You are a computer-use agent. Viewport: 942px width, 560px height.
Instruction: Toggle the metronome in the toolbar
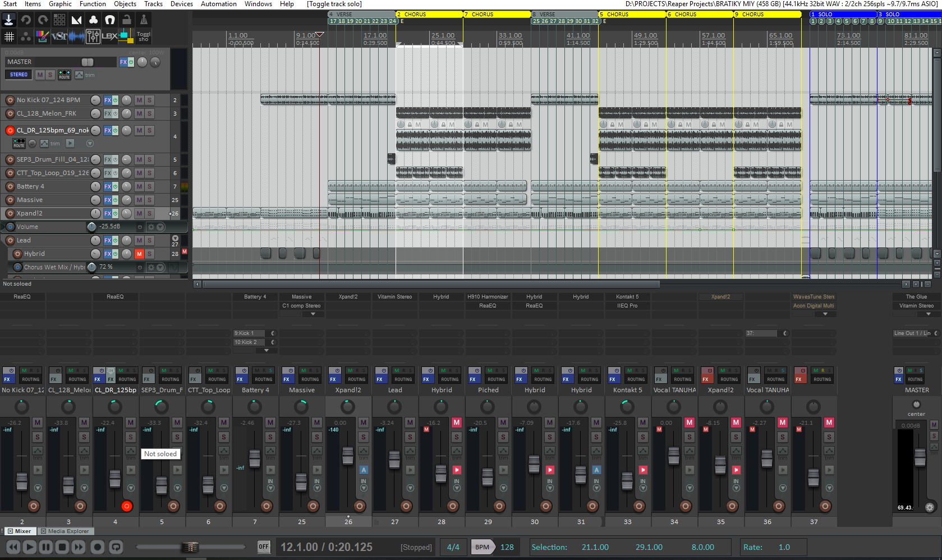144,20
